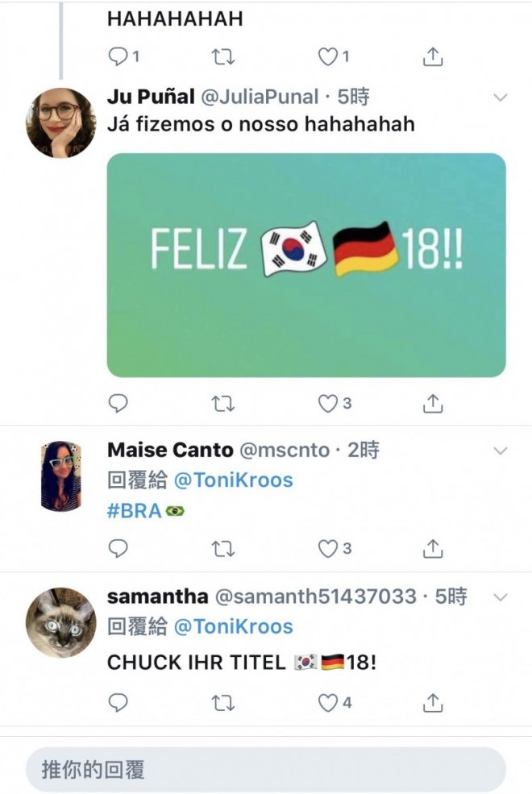Open dropdown arrow on Maise Canto's tweet
This screenshot has width=532, height=794.
(501, 451)
